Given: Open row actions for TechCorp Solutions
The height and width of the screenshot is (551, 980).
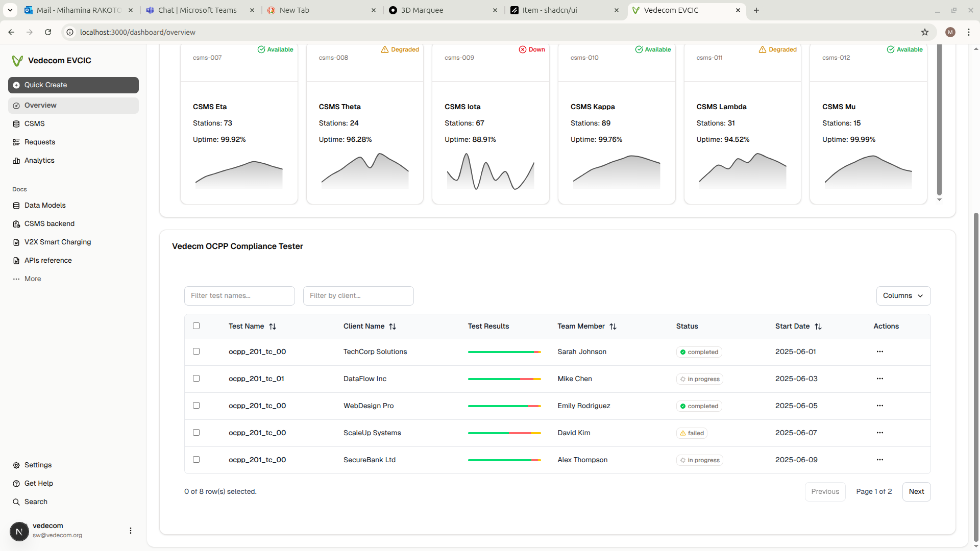Looking at the screenshot, I should 879,352.
